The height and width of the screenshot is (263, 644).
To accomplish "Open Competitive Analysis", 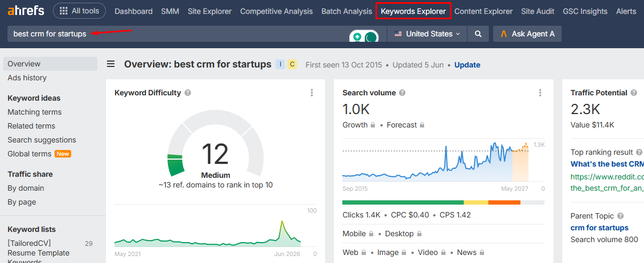I will [277, 11].
